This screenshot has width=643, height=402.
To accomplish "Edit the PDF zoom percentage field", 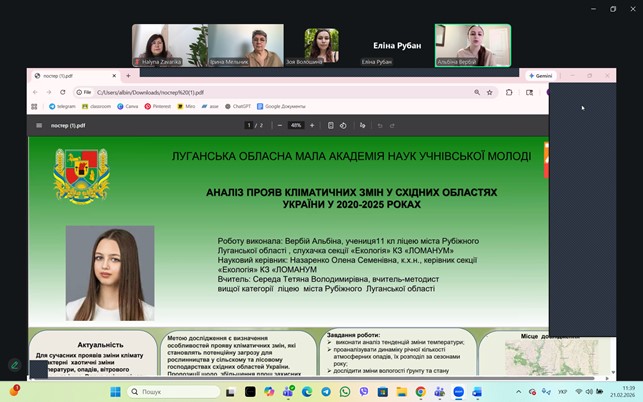I will [296, 125].
